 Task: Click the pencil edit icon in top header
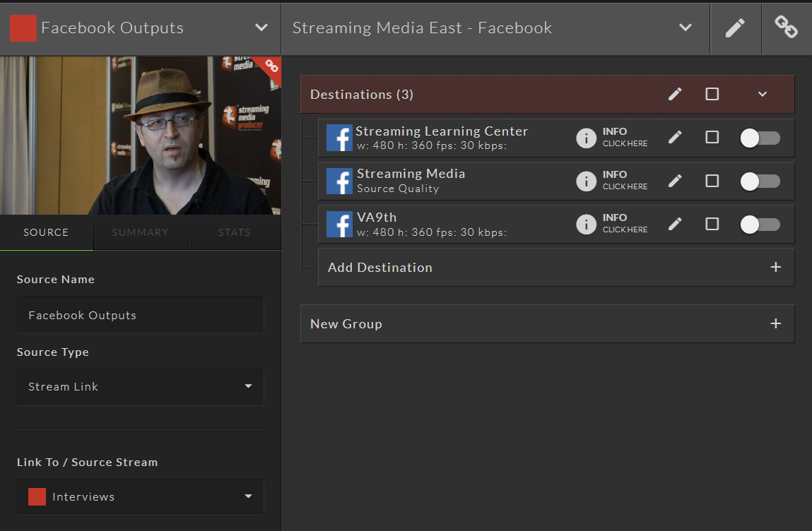tap(735, 28)
